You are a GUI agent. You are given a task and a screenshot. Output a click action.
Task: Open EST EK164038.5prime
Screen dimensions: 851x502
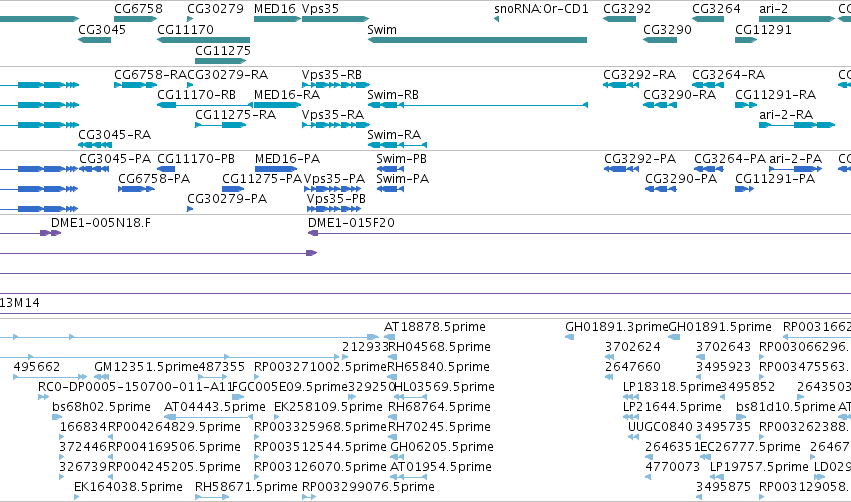coord(77,497)
